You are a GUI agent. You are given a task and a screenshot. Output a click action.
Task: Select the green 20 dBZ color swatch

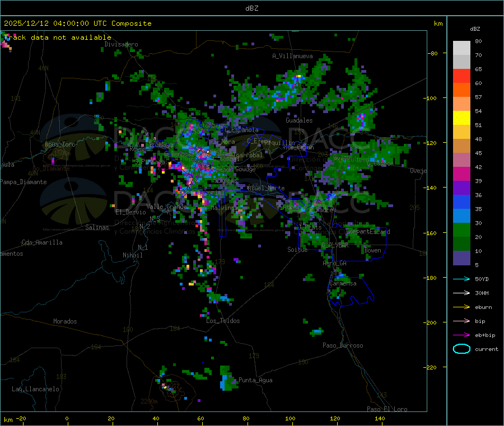point(461,230)
